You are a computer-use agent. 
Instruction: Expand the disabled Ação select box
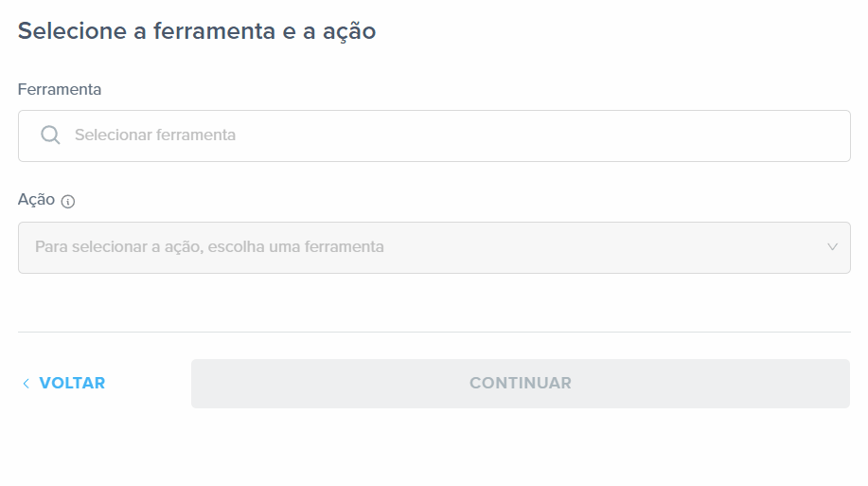[434, 247]
